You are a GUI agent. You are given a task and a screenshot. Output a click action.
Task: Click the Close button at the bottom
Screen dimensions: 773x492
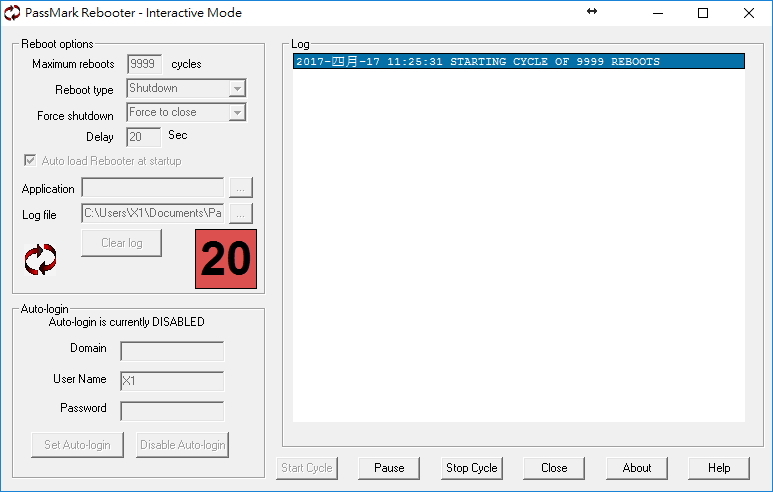tap(554, 468)
